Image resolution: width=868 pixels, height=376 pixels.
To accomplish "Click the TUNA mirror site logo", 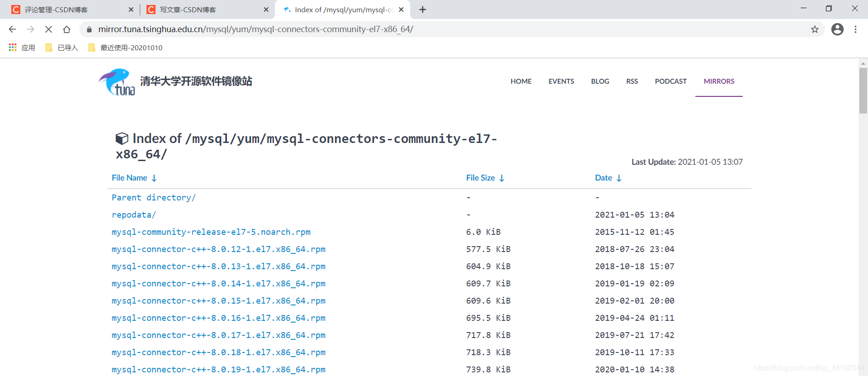I will pyautogui.click(x=117, y=82).
